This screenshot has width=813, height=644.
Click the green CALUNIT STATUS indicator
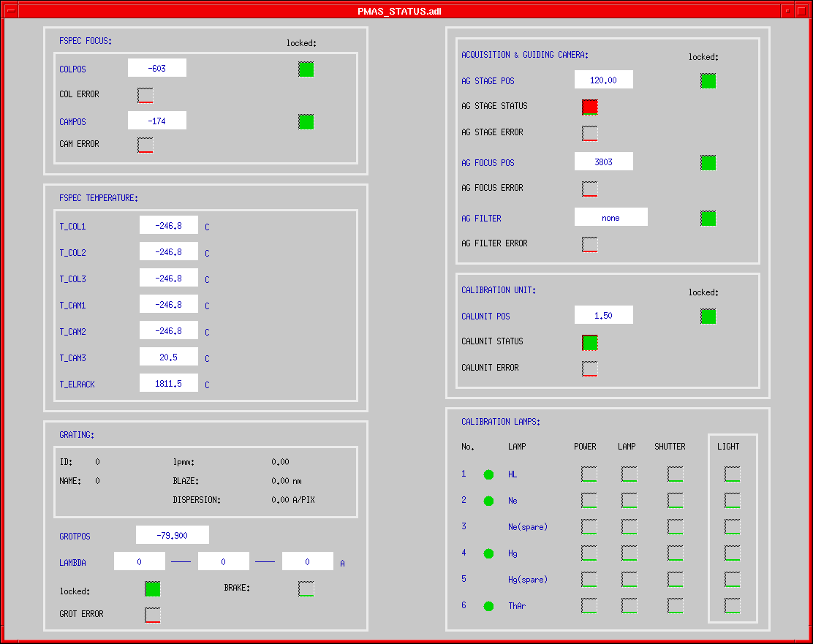589,342
